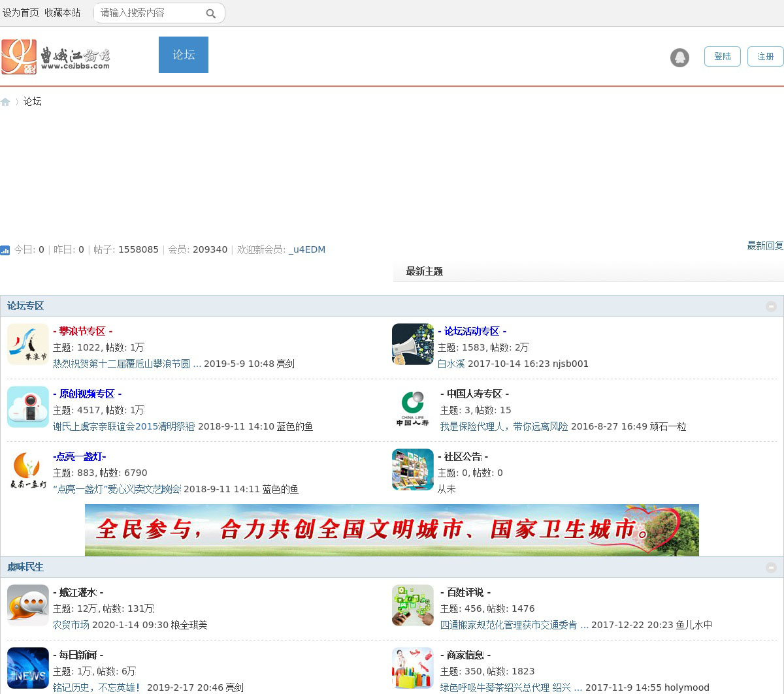
Task: Click the 登陆 button
Action: pos(722,57)
